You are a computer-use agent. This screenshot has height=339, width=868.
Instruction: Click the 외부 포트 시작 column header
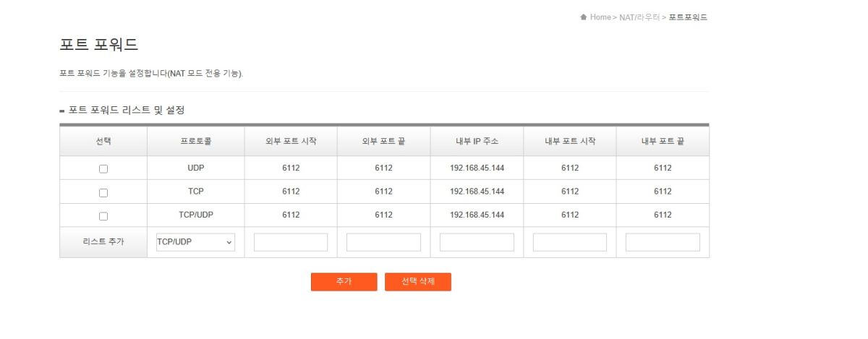(291, 141)
